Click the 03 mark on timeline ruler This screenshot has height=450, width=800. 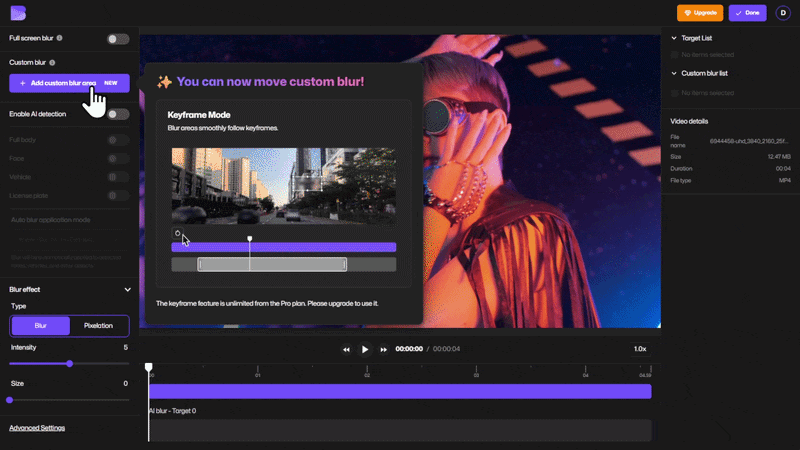pyautogui.click(x=476, y=375)
